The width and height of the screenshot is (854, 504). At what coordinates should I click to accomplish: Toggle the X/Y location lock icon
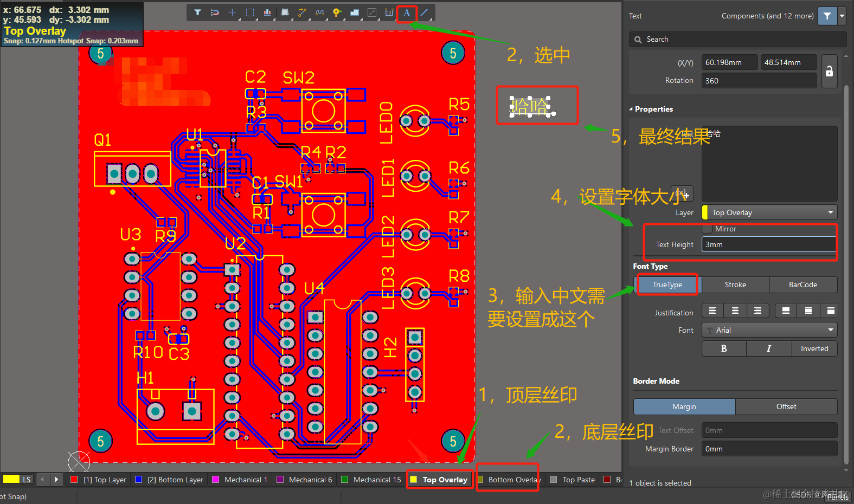point(829,72)
